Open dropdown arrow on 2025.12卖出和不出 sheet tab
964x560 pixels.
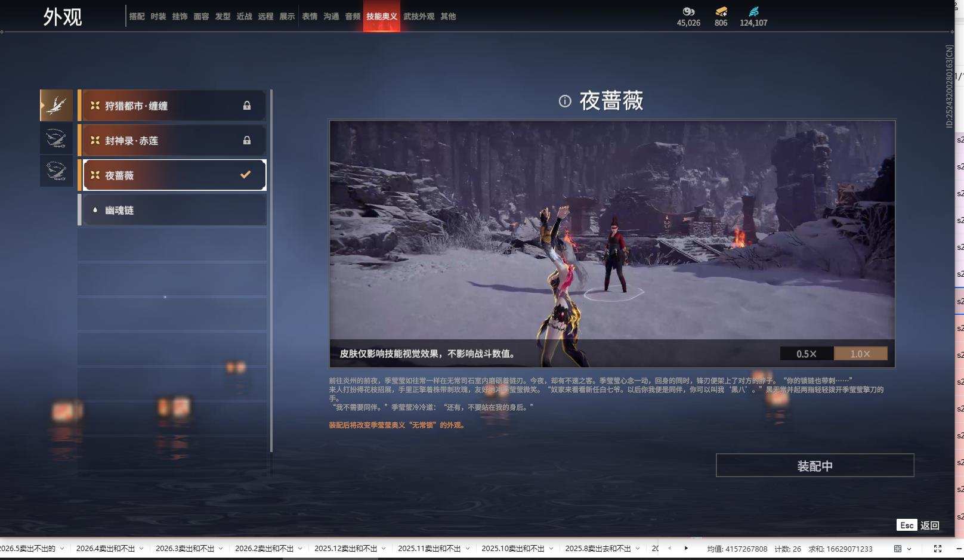tap(384, 549)
